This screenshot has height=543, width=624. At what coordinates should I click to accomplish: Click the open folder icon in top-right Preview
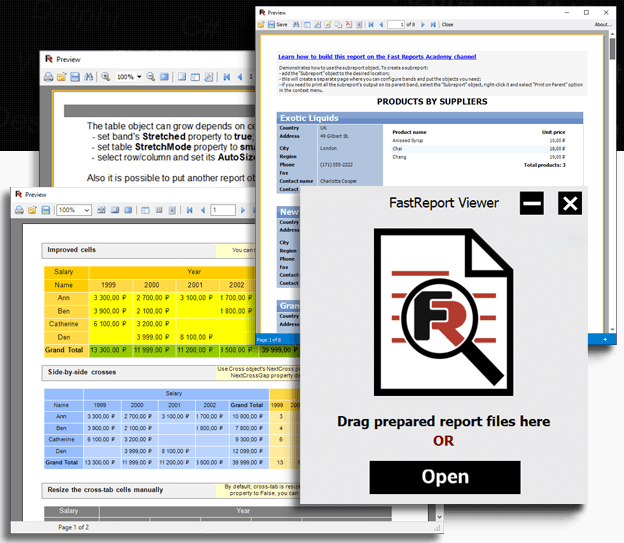pyautogui.click(x=261, y=25)
